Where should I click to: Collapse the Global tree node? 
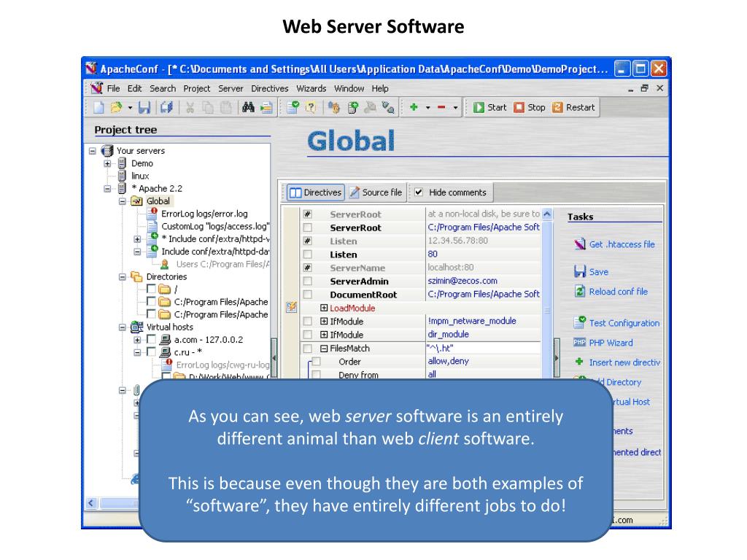click(123, 201)
